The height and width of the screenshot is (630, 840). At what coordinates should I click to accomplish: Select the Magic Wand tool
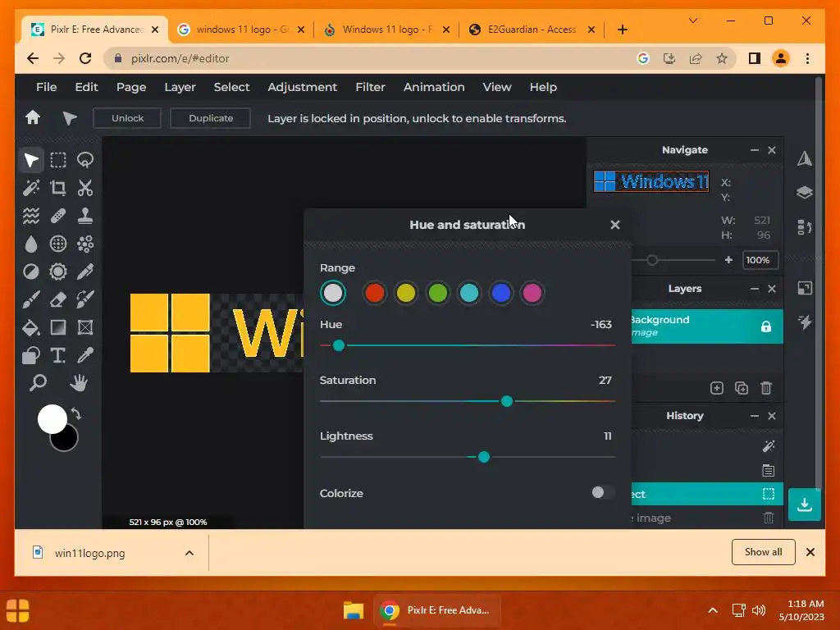[31, 188]
